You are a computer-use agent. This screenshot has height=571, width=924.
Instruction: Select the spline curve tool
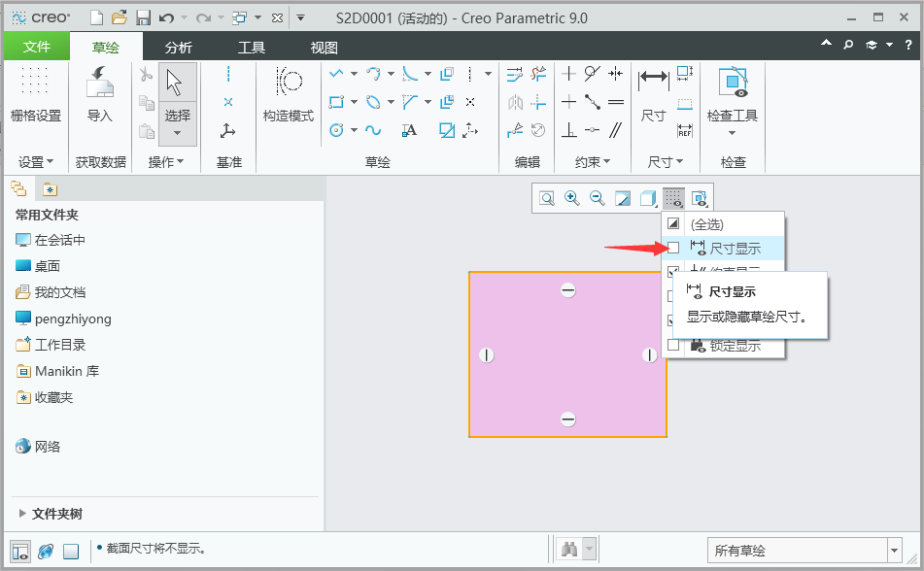(373, 130)
